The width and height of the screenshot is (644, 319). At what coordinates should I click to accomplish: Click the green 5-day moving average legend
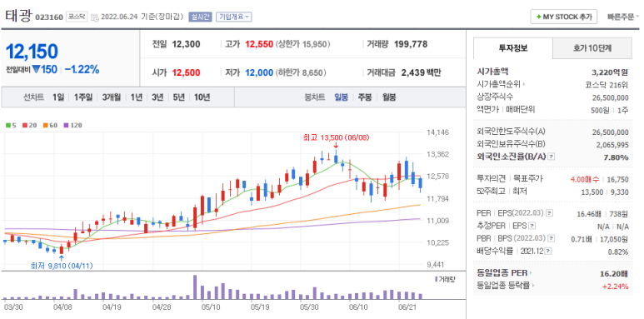coord(11,125)
